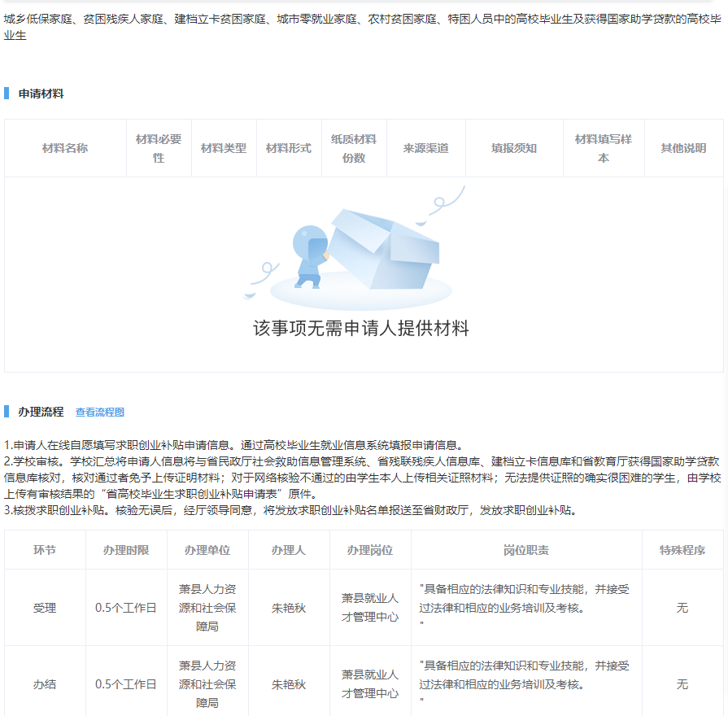The image size is (728, 716).
Task: Select the 办理流程 section heading
Action: tap(41, 412)
